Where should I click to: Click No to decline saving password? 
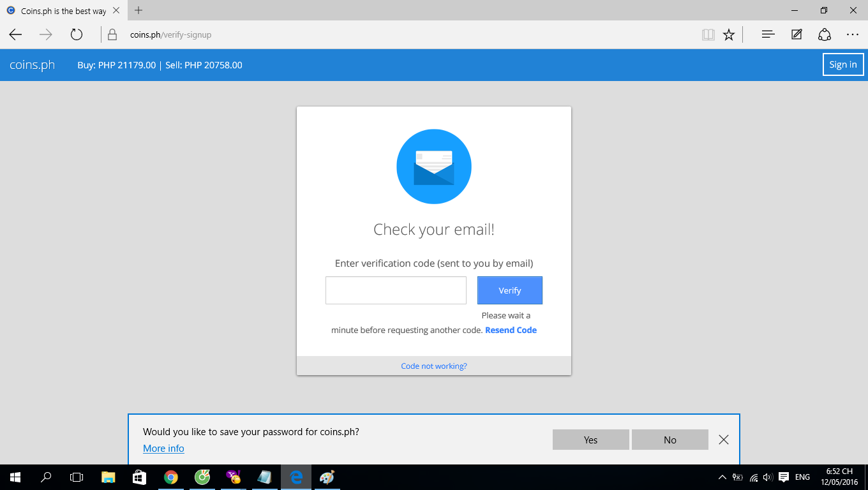[670, 440]
